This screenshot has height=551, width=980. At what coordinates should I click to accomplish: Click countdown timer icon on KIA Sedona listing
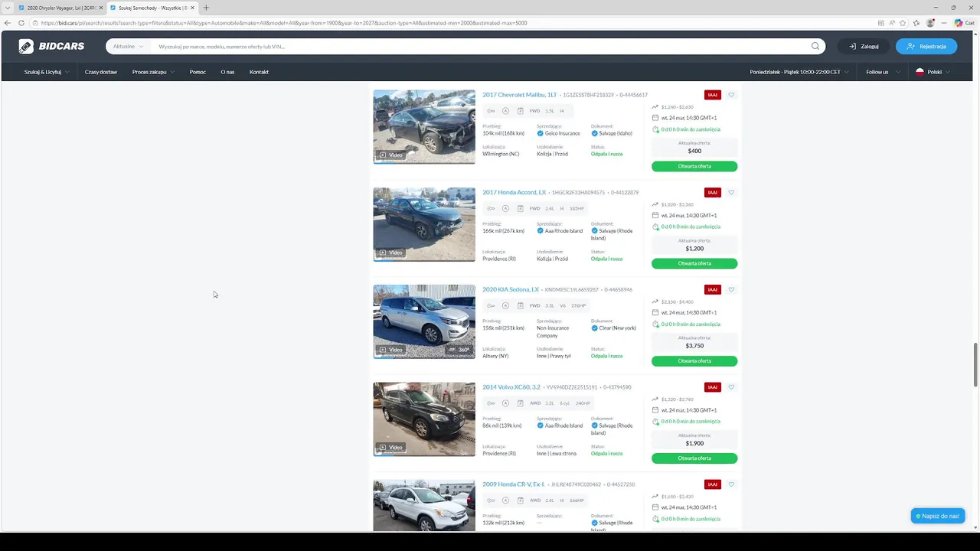655,324
